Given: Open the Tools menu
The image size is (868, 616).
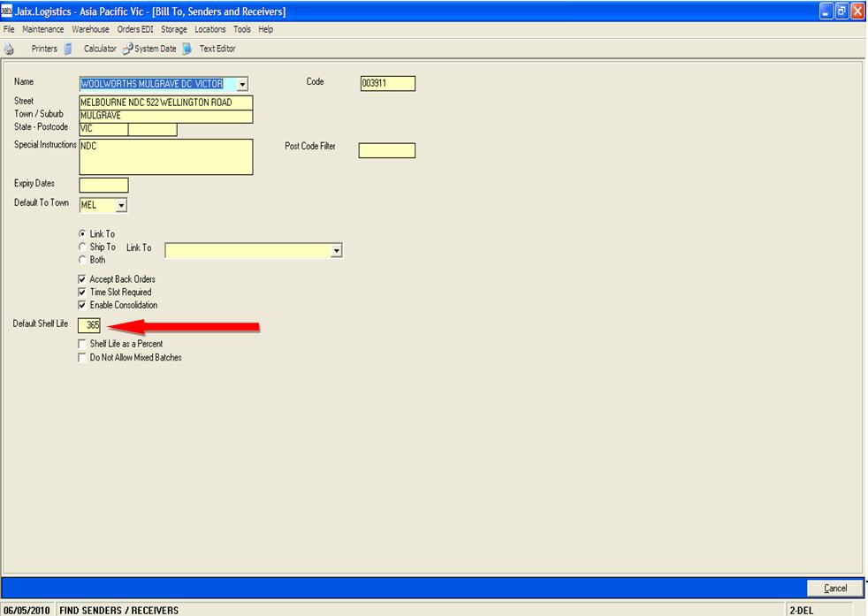Looking at the screenshot, I should (242, 29).
